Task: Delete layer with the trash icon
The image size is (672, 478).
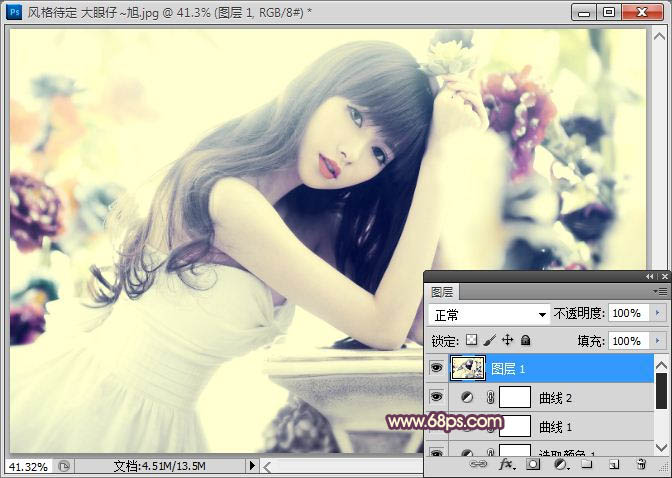Action: point(641,465)
